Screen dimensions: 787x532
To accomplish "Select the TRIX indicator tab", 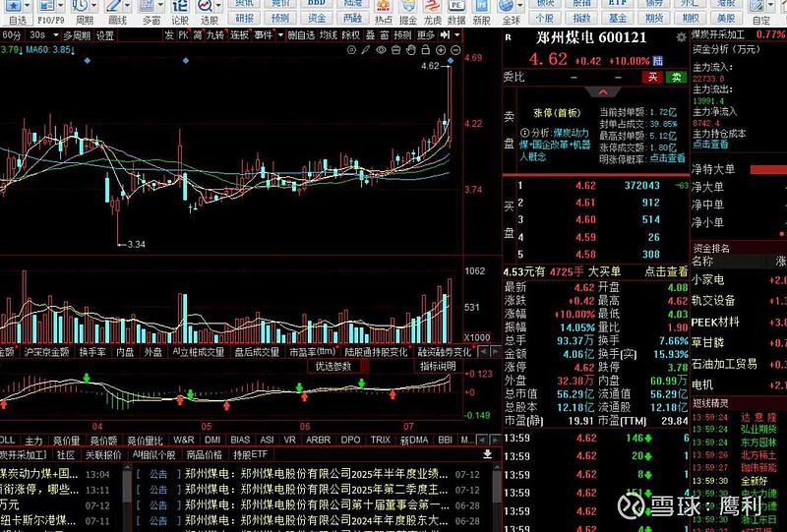I will tap(380, 441).
